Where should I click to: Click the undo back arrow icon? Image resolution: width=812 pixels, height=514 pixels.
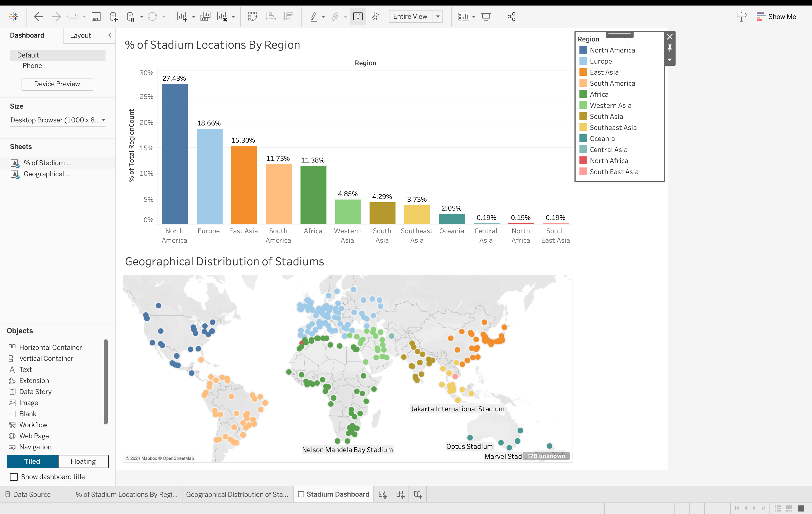click(x=38, y=17)
